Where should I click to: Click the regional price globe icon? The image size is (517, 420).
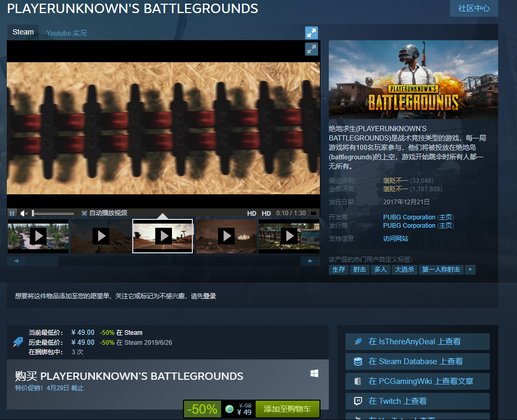tap(229, 409)
